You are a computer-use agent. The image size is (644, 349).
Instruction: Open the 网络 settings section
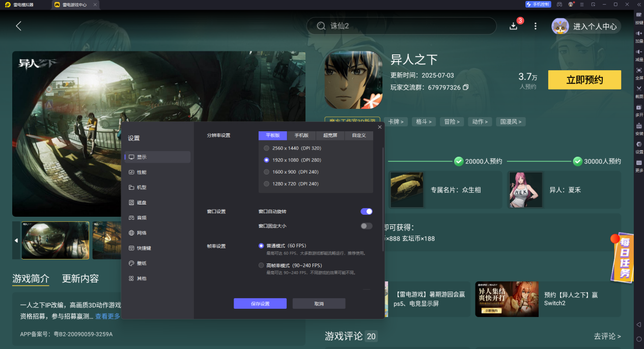tap(157, 233)
